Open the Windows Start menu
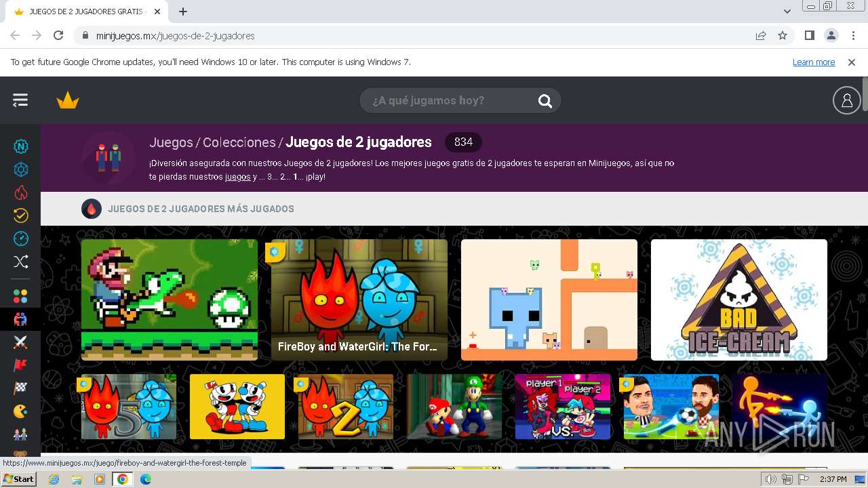This screenshot has width=868, height=488. coord(18,479)
